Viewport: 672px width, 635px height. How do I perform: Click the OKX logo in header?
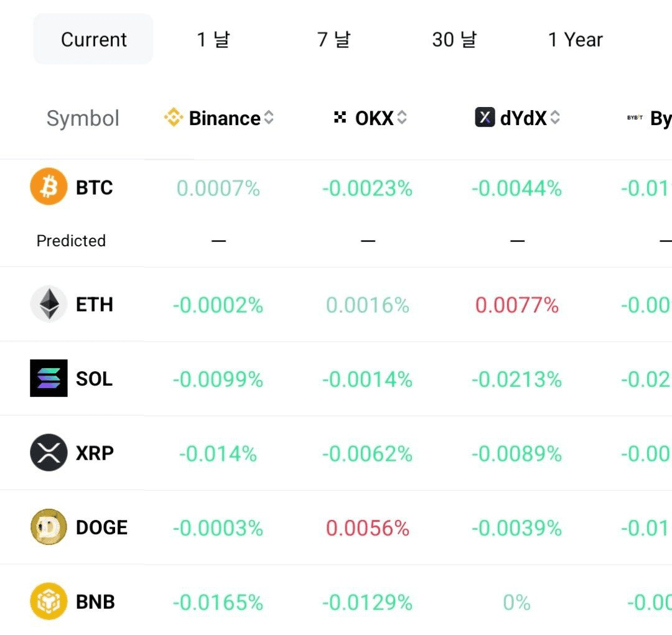(340, 117)
